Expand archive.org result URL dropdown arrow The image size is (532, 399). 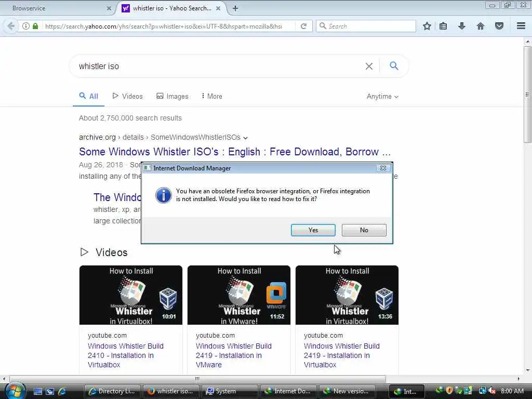[245, 138]
